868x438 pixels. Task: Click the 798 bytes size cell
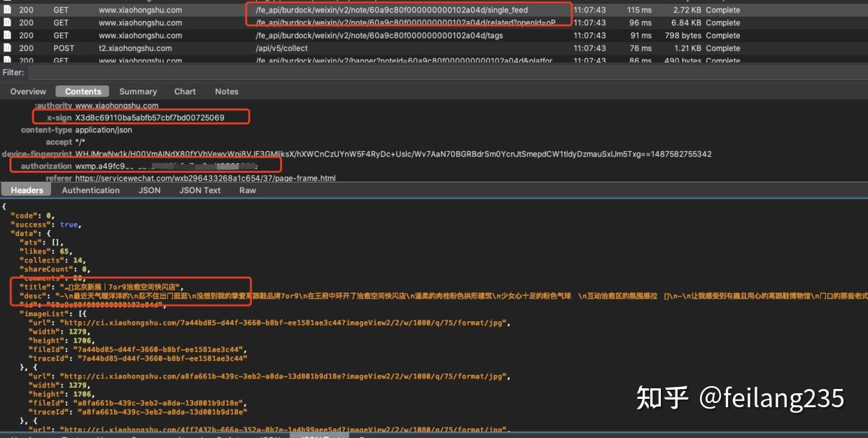coord(682,36)
